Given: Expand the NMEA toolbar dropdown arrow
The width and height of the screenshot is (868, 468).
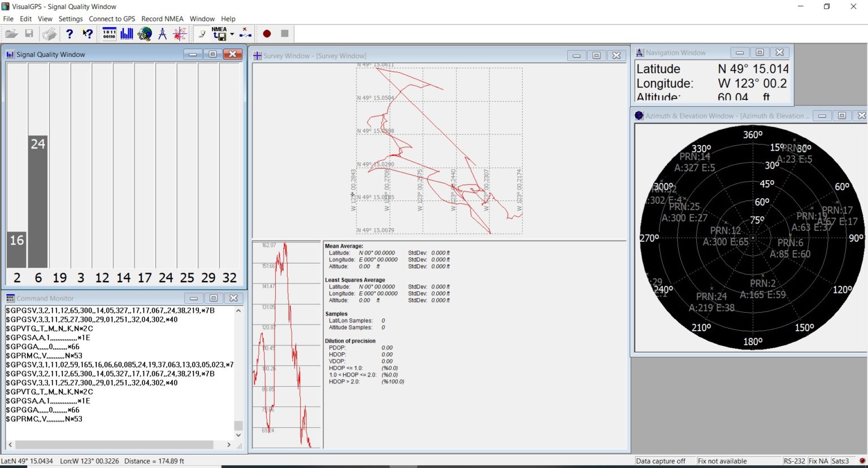Looking at the screenshot, I should [x=232, y=34].
